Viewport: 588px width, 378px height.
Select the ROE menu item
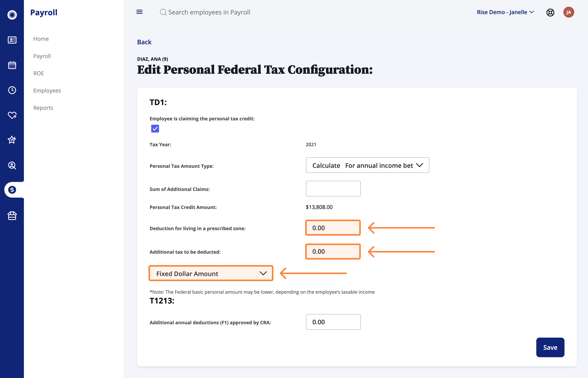point(39,73)
